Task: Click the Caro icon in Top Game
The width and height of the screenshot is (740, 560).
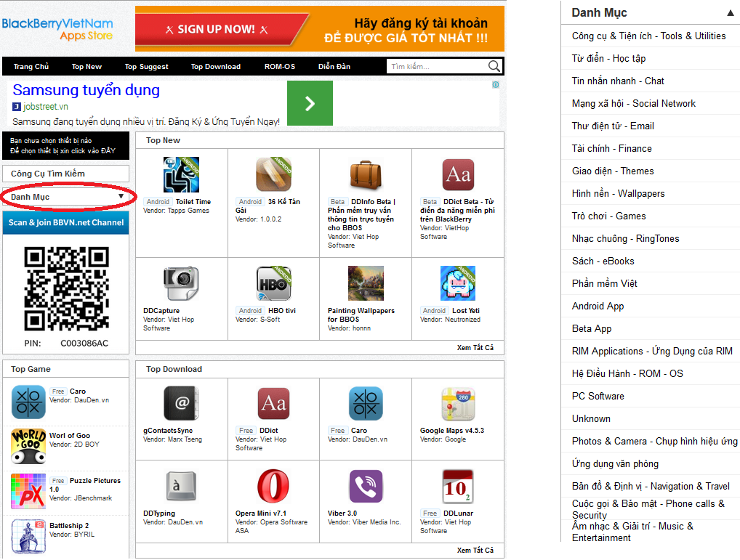Action: click(x=28, y=402)
